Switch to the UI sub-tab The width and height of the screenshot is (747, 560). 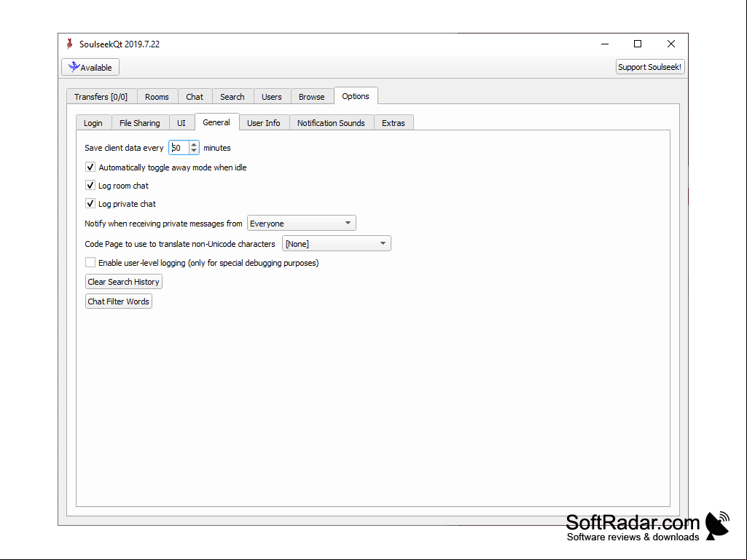pyautogui.click(x=181, y=123)
